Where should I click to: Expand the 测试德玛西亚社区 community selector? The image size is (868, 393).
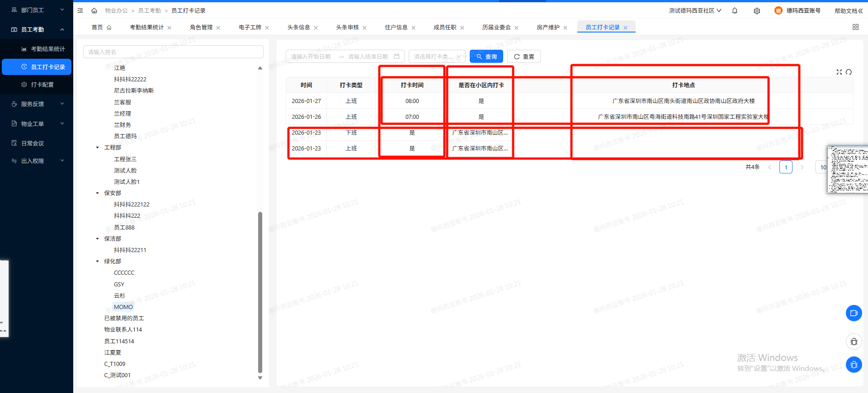(695, 10)
